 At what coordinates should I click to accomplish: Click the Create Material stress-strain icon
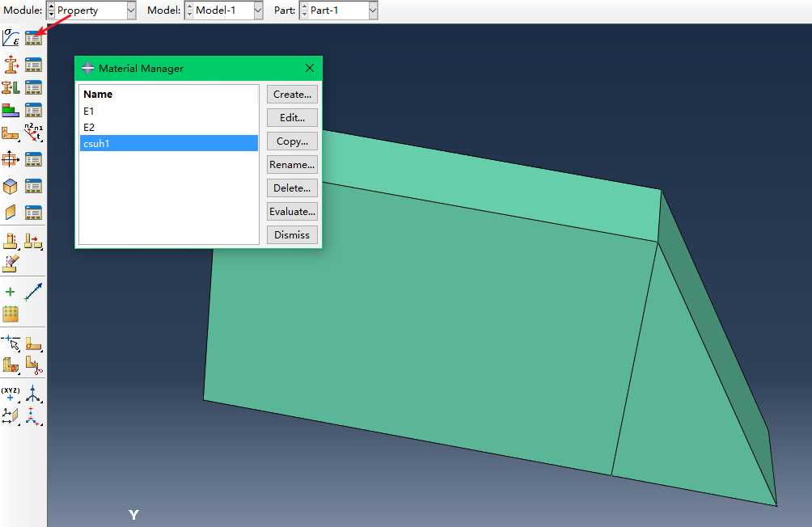coord(11,38)
